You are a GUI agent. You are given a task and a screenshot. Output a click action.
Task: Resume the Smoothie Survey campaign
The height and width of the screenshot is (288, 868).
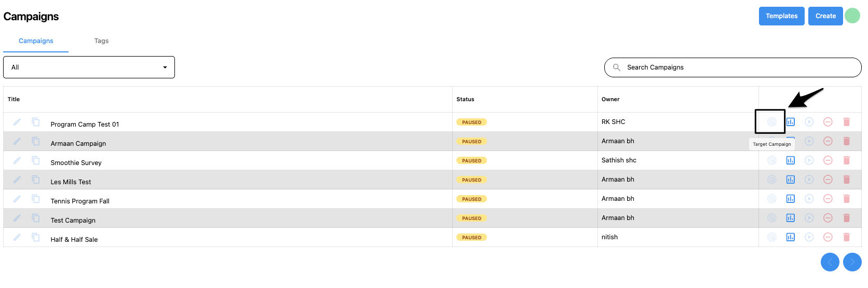pyautogui.click(x=809, y=160)
